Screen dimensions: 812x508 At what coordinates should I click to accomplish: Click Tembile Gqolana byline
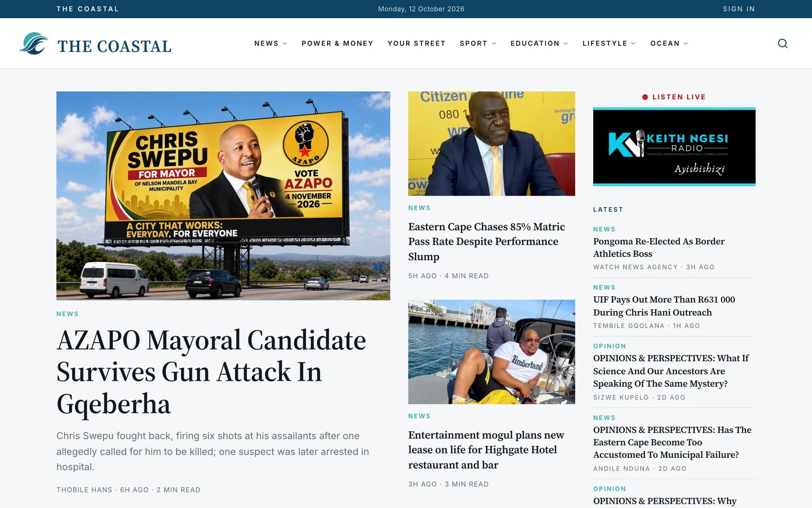pyautogui.click(x=628, y=326)
